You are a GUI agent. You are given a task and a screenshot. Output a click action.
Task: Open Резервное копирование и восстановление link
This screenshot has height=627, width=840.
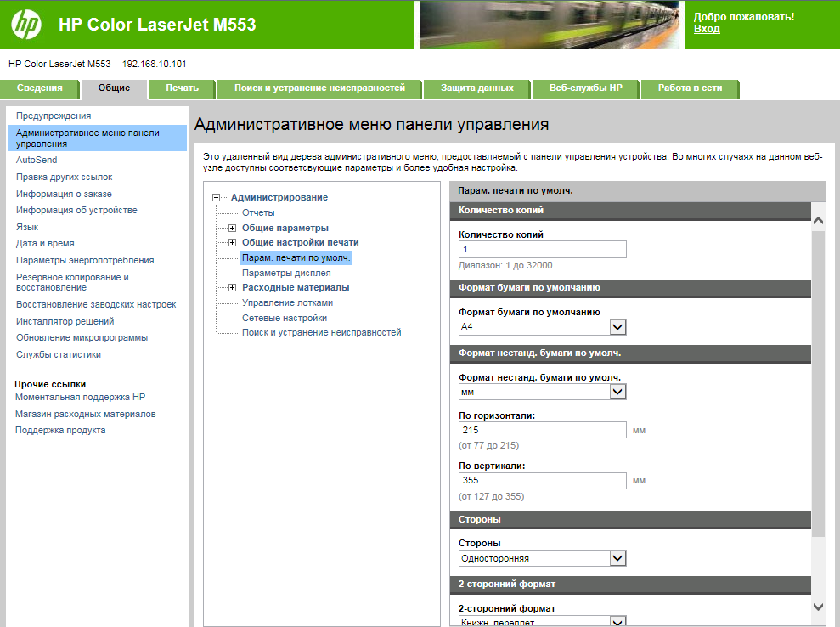click(x=72, y=282)
